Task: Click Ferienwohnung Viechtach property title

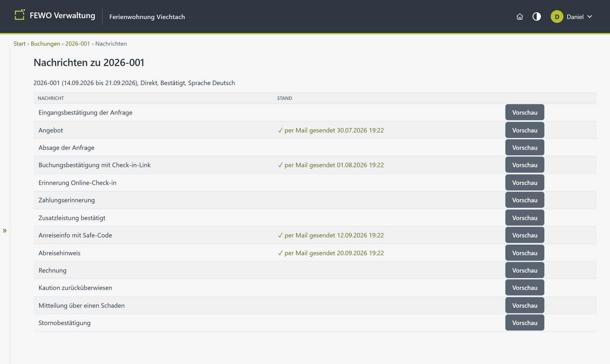Action: tap(147, 17)
